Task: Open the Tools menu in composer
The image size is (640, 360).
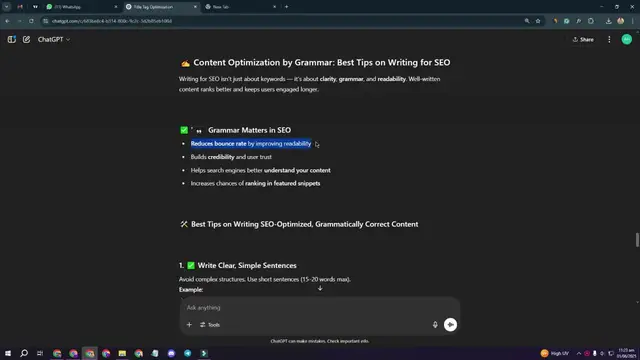Action: tap(210, 325)
